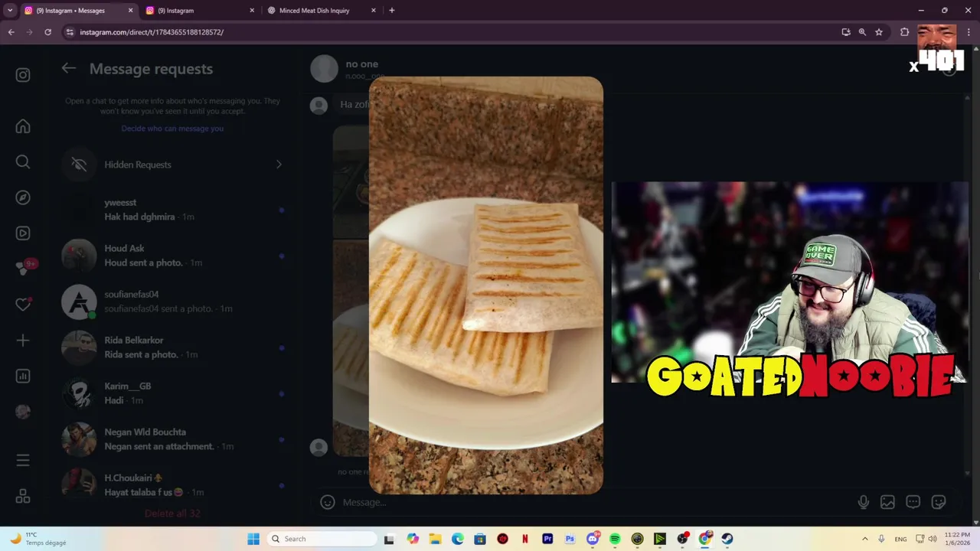
Task: Click 'no one' chat header avatar
Action: [x=324, y=69]
